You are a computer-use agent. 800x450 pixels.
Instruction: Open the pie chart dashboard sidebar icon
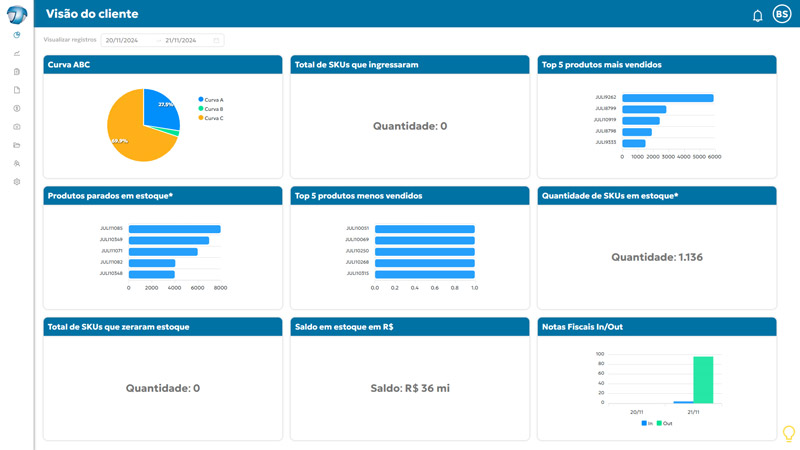[17, 35]
